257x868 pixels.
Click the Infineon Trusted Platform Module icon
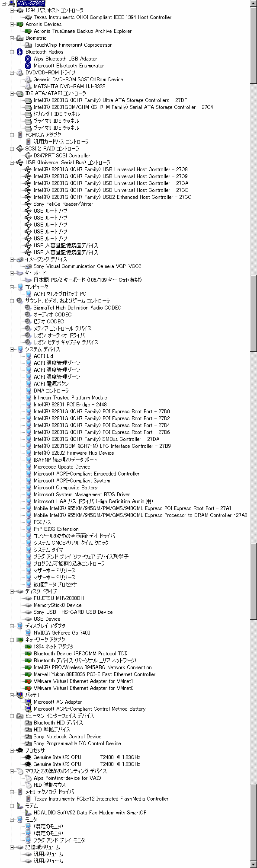(28, 398)
